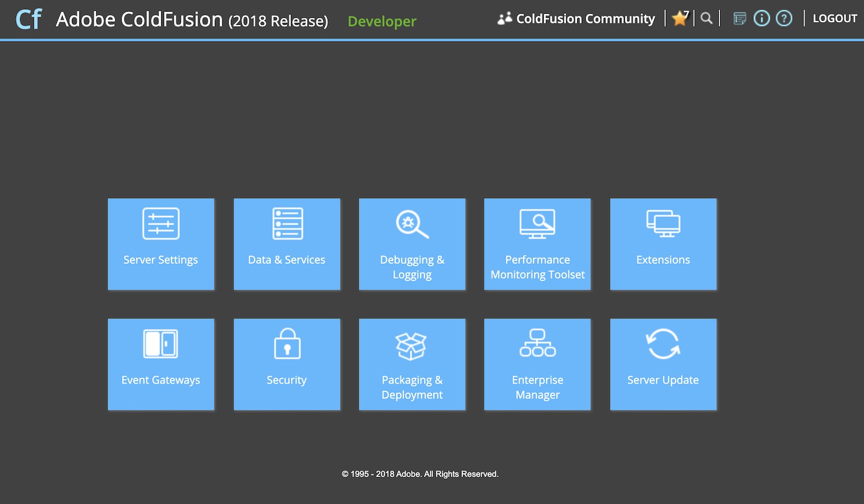
Task: Open the Data & Services tile
Action: click(x=287, y=244)
